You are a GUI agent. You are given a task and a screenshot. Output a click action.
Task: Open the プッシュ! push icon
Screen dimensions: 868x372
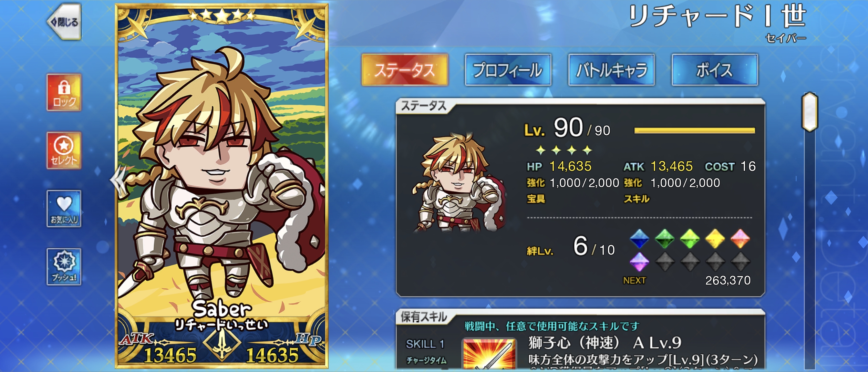click(64, 267)
